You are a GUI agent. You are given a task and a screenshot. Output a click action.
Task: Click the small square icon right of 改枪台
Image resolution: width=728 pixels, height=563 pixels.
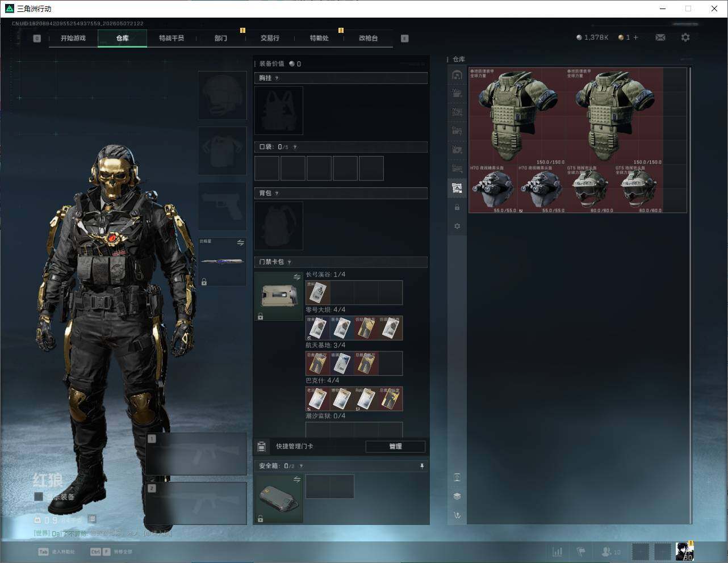coord(405,39)
